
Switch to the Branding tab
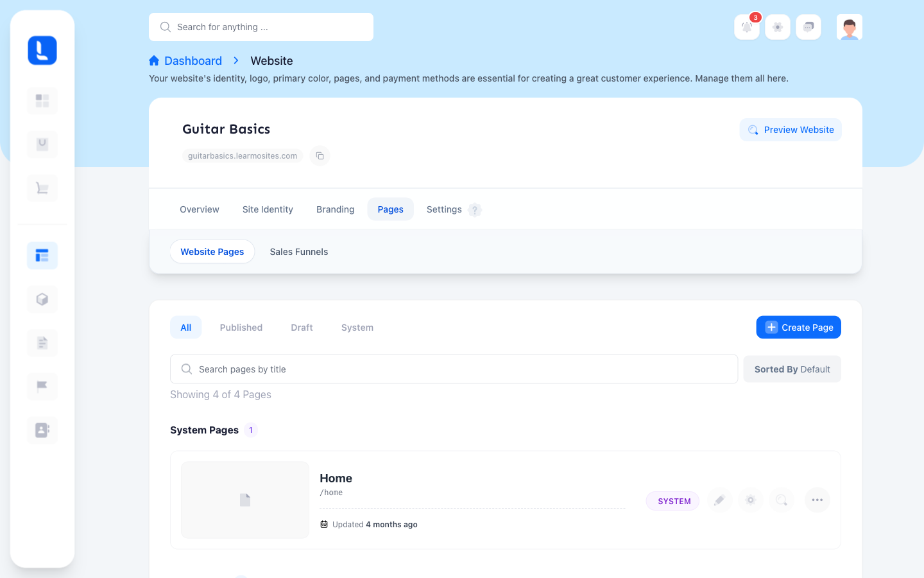(335, 209)
